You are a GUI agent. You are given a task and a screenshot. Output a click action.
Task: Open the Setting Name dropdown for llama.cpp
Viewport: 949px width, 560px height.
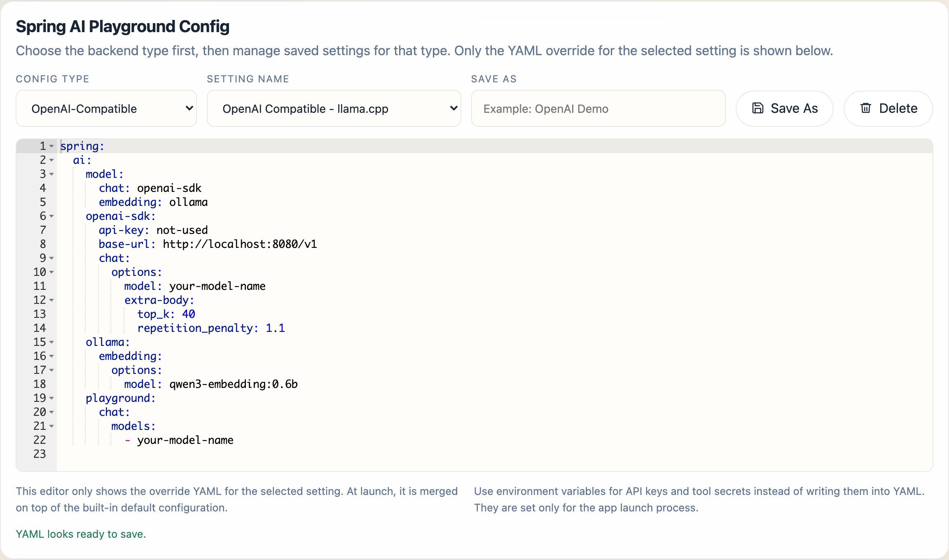coord(334,108)
